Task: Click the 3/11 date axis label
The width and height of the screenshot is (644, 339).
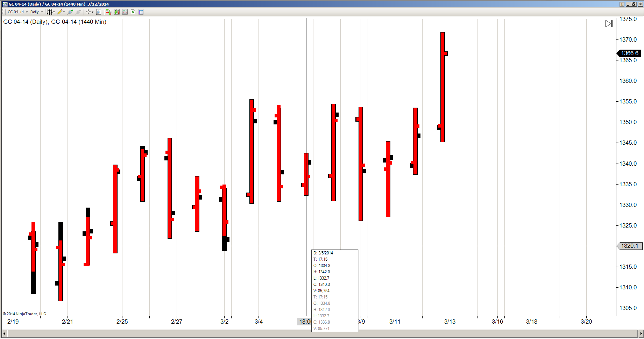Action: point(395,322)
